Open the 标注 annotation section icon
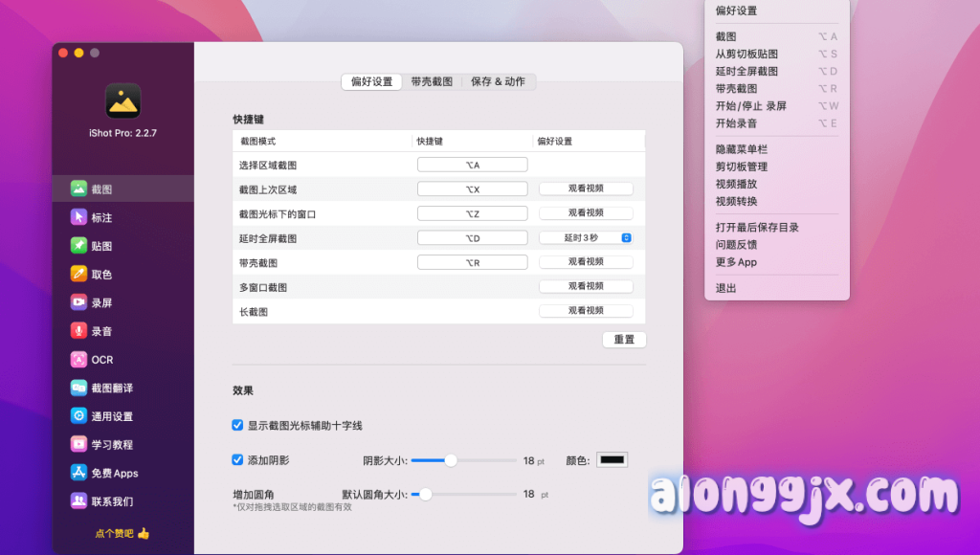Image resolution: width=980 pixels, height=555 pixels. tap(78, 217)
